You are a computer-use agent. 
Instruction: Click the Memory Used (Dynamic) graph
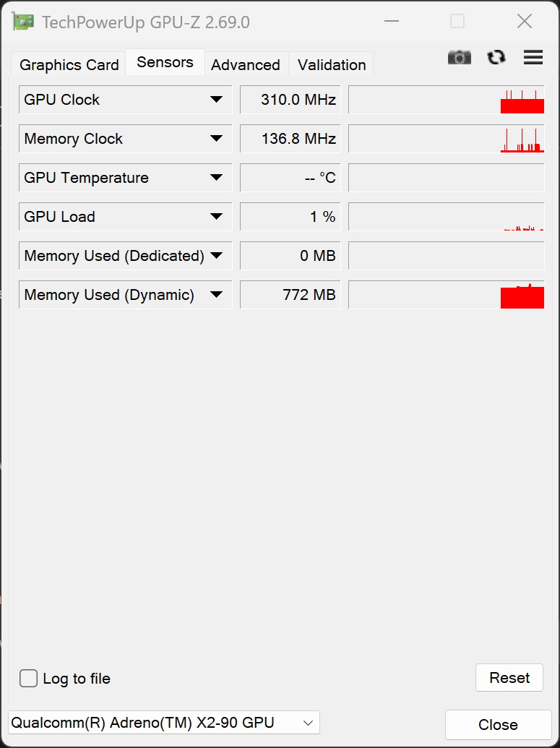[446, 295]
